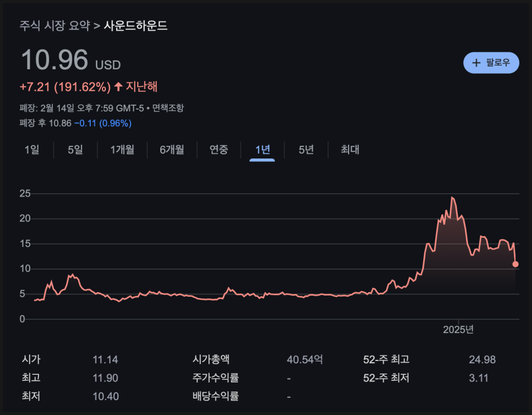This screenshot has height=415, width=532.
Task: Click the 팔로우 follow button
Action: coord(491,63)
